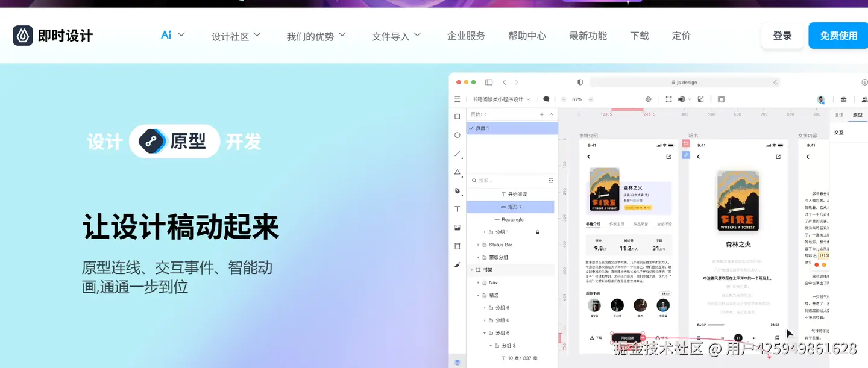
Task: Click the layer filter icon beside search
Action: click(550, 180)
